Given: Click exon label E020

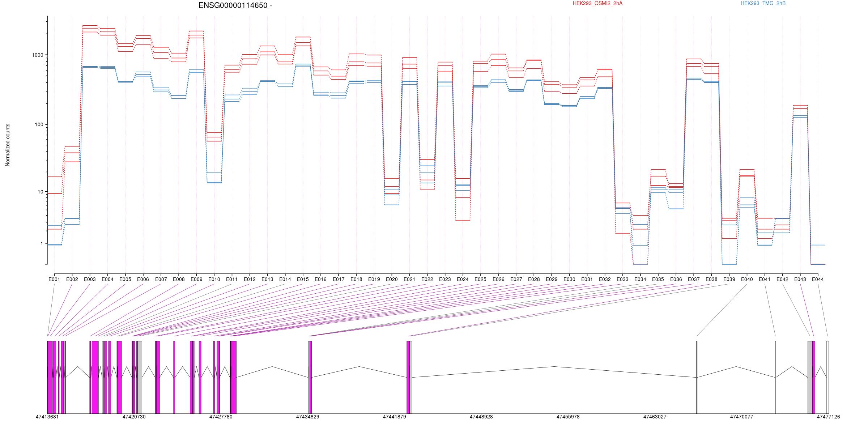Looking at the screenshot, I should tap(392, 279).
